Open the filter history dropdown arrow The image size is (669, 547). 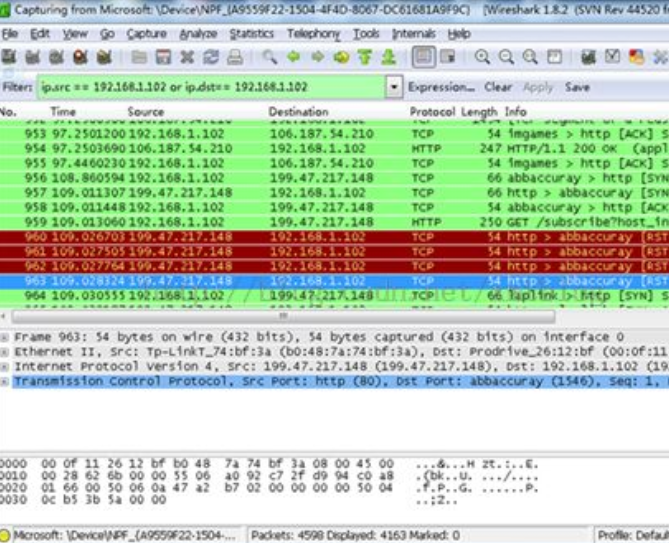pyautogui.click(x=394, y=87)
